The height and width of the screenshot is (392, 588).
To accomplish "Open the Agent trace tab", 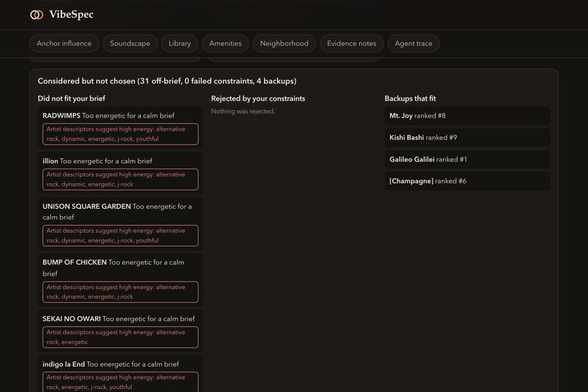I will point(413,44).
